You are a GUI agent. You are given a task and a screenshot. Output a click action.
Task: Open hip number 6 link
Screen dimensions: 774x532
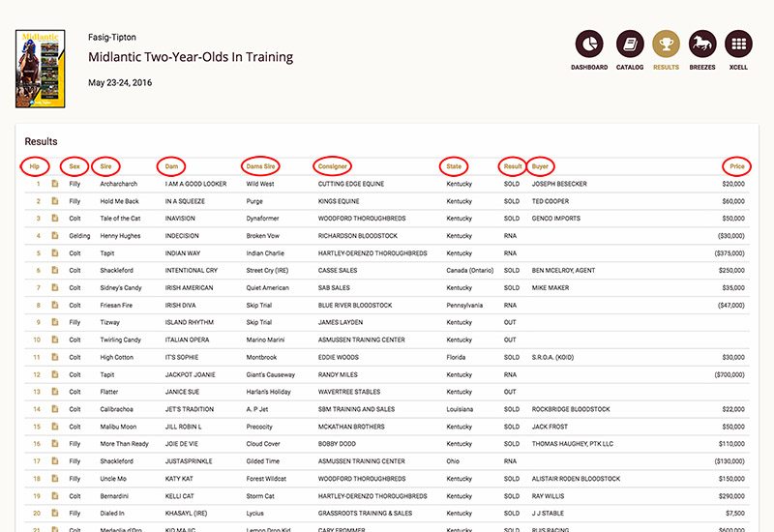coord(38,270)
